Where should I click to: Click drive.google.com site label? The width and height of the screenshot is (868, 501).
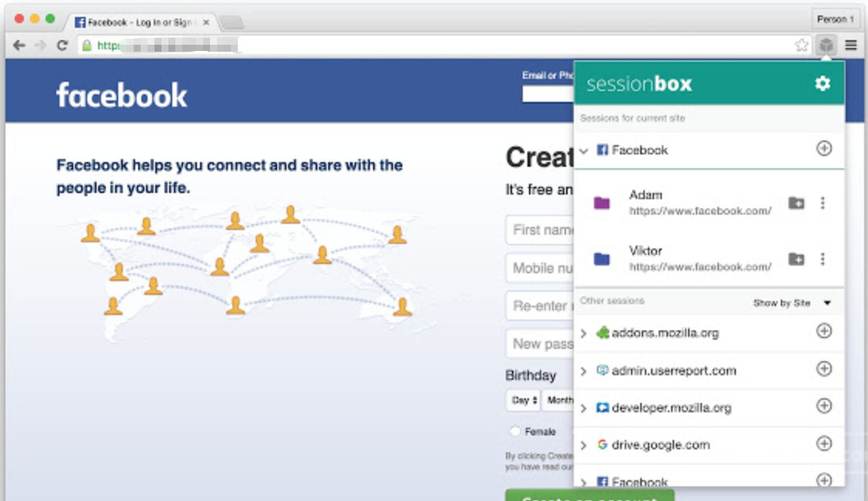(x=660, y=445)
